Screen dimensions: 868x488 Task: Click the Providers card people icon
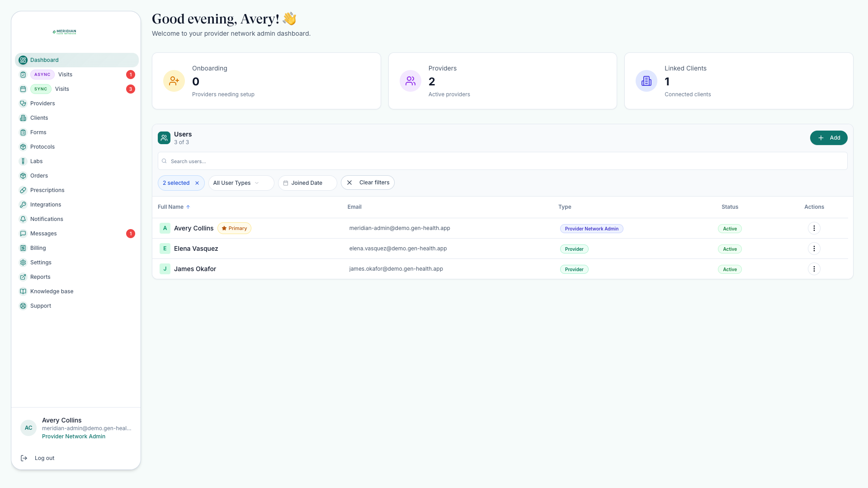(410, 81)
